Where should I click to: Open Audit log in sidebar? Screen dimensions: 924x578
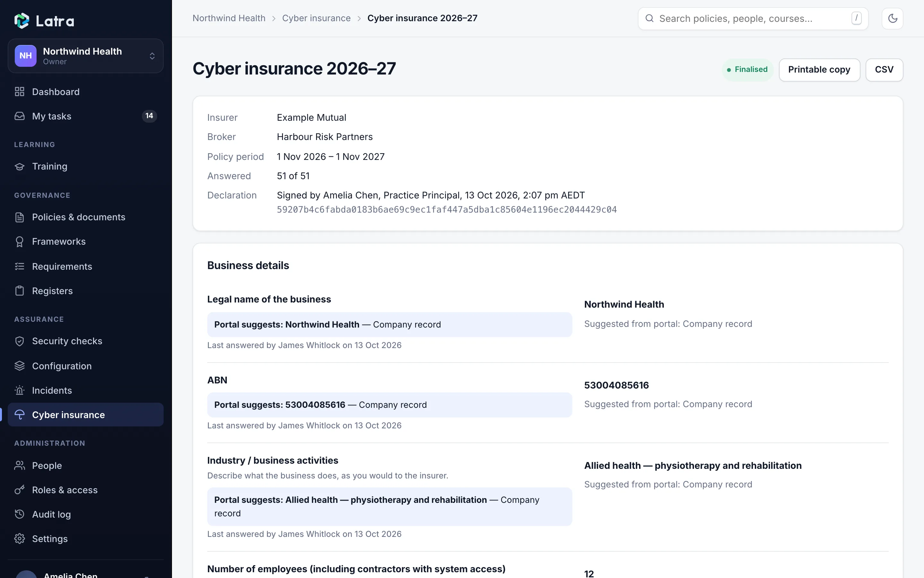pyautogui.click(x=86, y=514)
